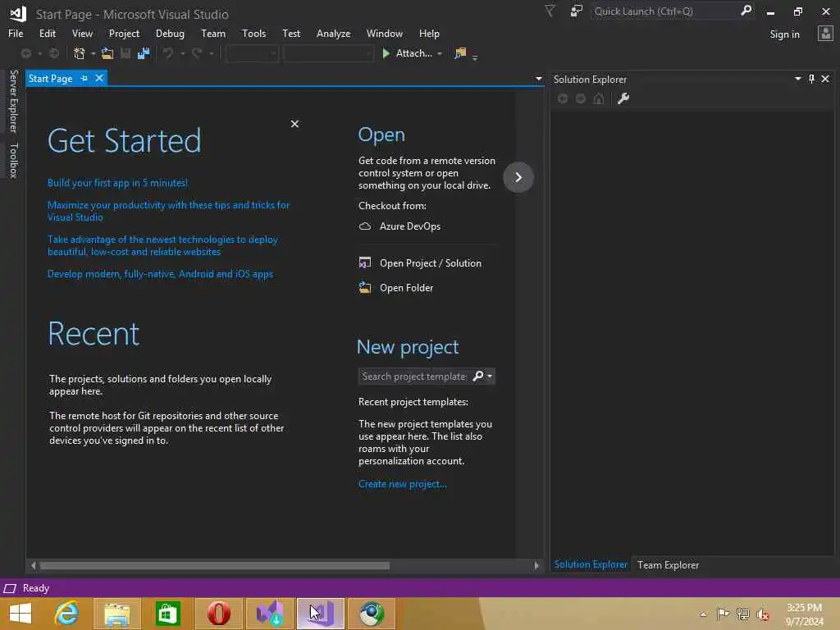This screenshot has width=840, height=630.
Task: Expand the Redo history dropdown arrow
Action: pyautogui.click(x=212, y=53)
